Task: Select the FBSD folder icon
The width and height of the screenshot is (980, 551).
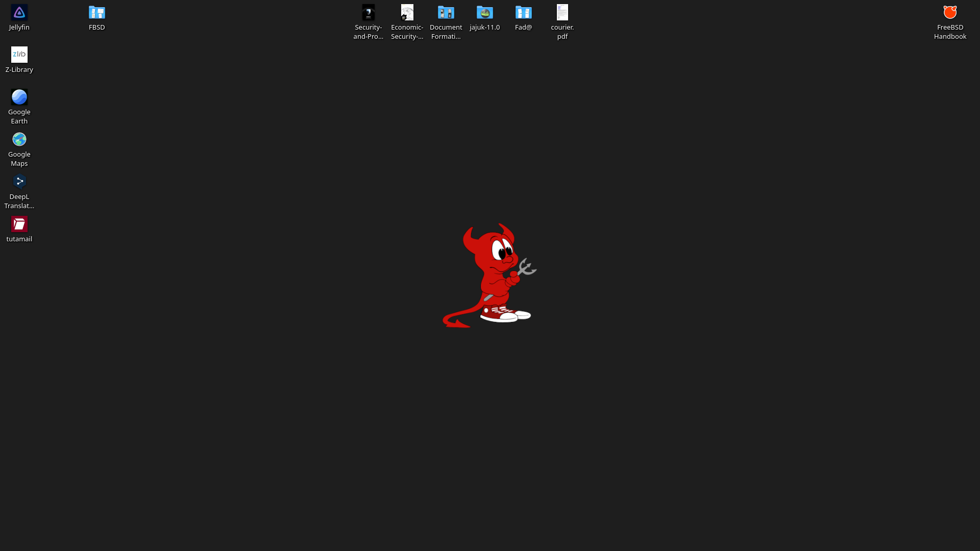Action: coord(96,12)
